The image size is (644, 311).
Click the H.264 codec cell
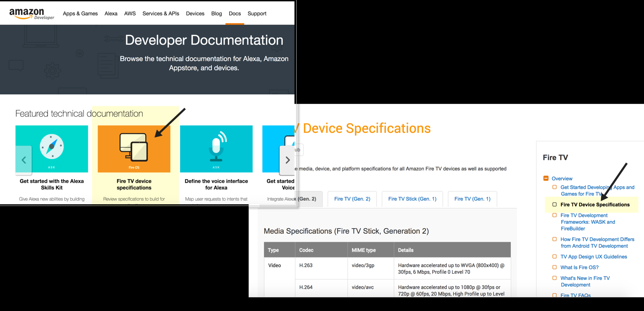321,289
